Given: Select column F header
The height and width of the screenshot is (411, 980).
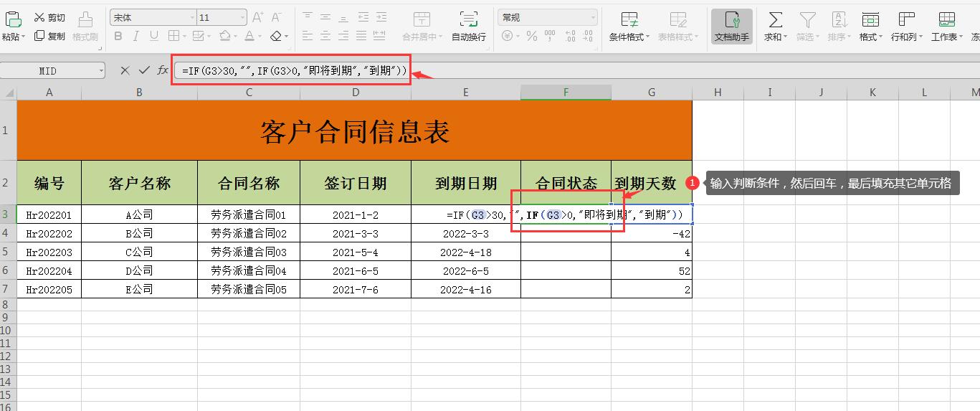Looking at the screenshot, I should [x=566, y=93].
